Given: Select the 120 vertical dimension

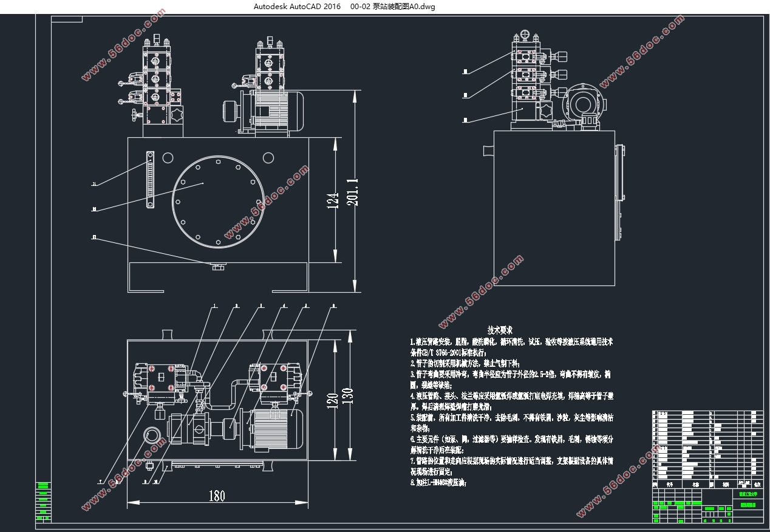Looking at the screenshot, I should [x=333, y=402].
